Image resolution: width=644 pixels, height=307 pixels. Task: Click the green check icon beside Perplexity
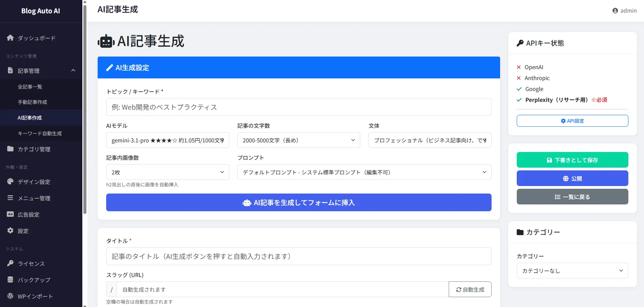(x=519, y=100)
